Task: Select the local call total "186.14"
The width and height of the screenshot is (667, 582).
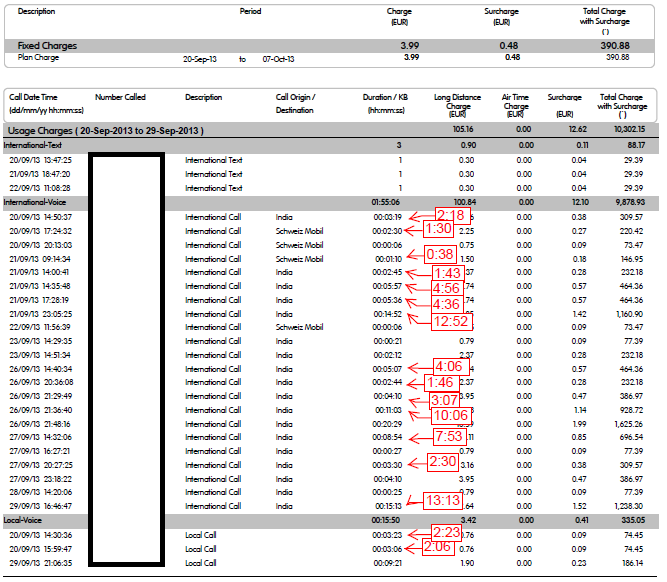Action: tap(633, 563)
